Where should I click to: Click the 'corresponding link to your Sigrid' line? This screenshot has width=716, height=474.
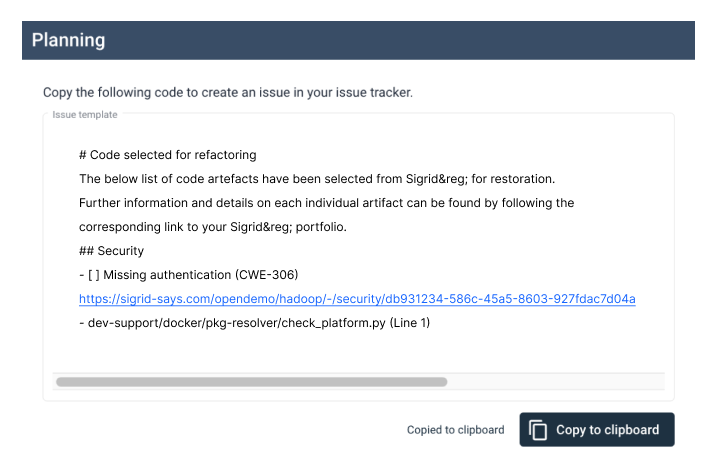click(x=213, y=227)
